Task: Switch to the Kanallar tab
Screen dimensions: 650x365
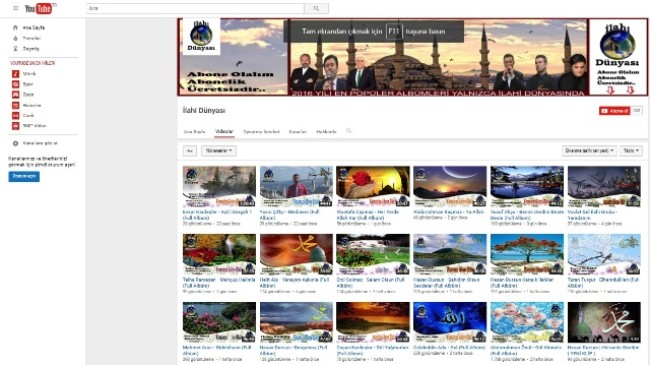Action: click(298, 131)
